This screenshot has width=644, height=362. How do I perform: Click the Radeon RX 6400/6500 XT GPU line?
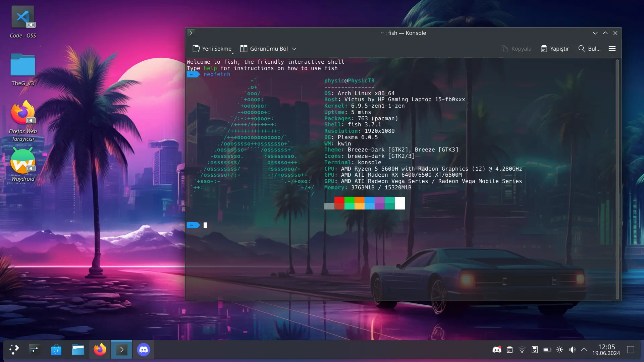[x=393, y=175]
